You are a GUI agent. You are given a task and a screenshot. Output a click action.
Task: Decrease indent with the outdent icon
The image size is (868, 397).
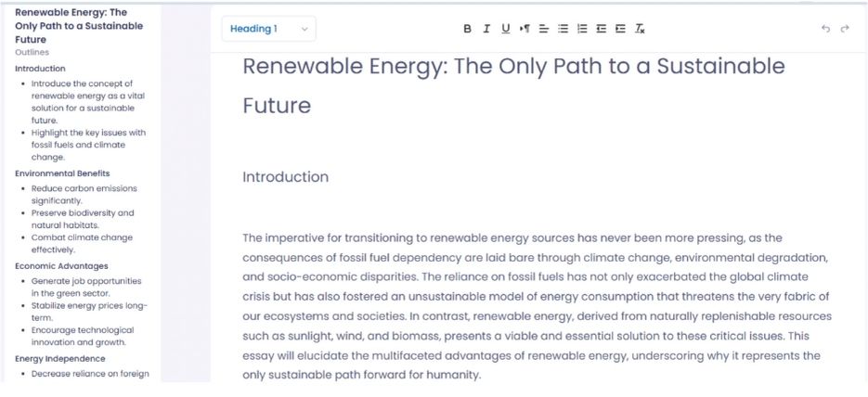602,29
